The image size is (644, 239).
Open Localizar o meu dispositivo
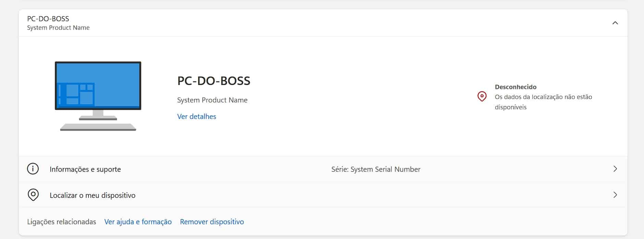tap(93, 195)
